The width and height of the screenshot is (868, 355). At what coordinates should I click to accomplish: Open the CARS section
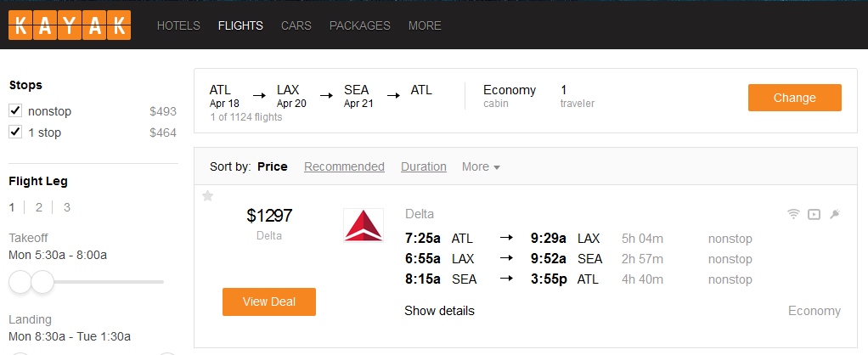click(x=296, y=25)
